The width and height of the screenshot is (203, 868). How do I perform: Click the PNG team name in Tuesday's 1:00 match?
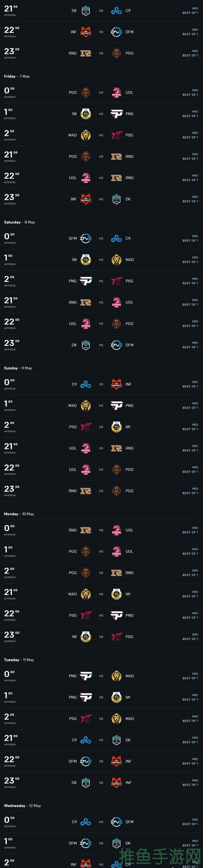click(73, 697)
